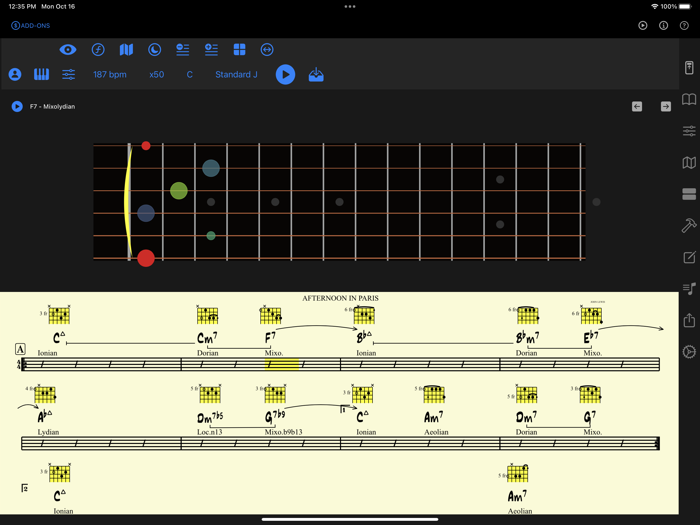Open the map icon in right sidebar
The image size is (700, 525).
[689, 162]
